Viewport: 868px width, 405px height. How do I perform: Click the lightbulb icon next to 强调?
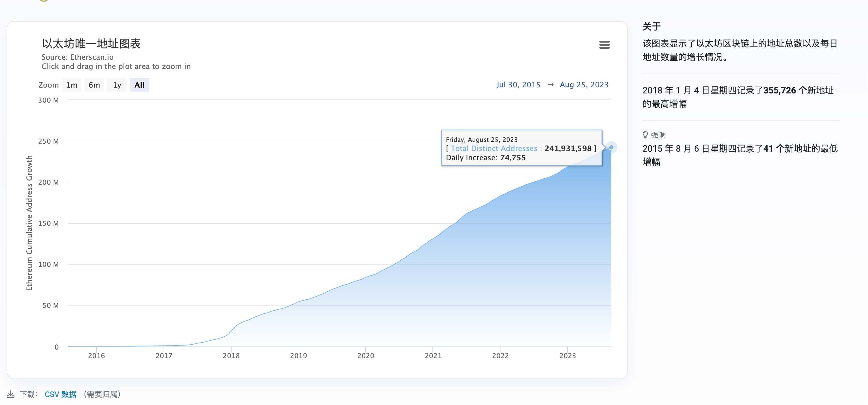pyautogui.click(x=645, y=135)
